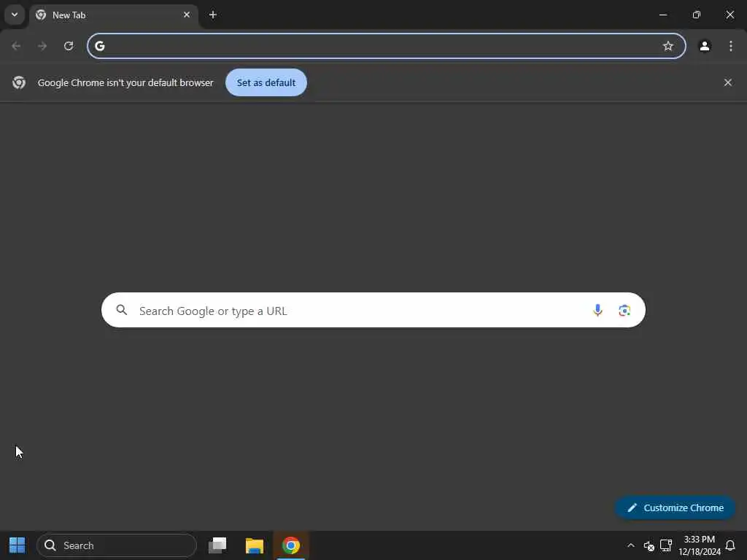
Task: Open a new tab with plus button
Action: click(x=213, y=15)
